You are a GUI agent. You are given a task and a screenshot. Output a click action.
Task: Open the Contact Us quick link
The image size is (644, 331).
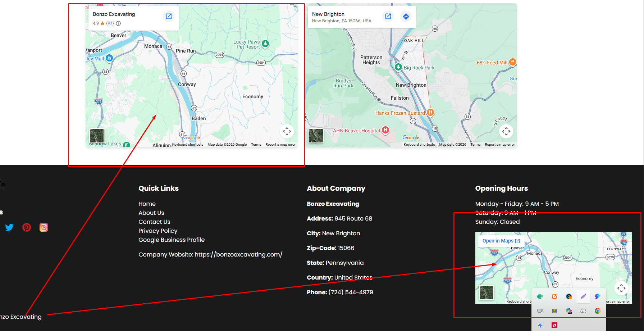[154, 222]
